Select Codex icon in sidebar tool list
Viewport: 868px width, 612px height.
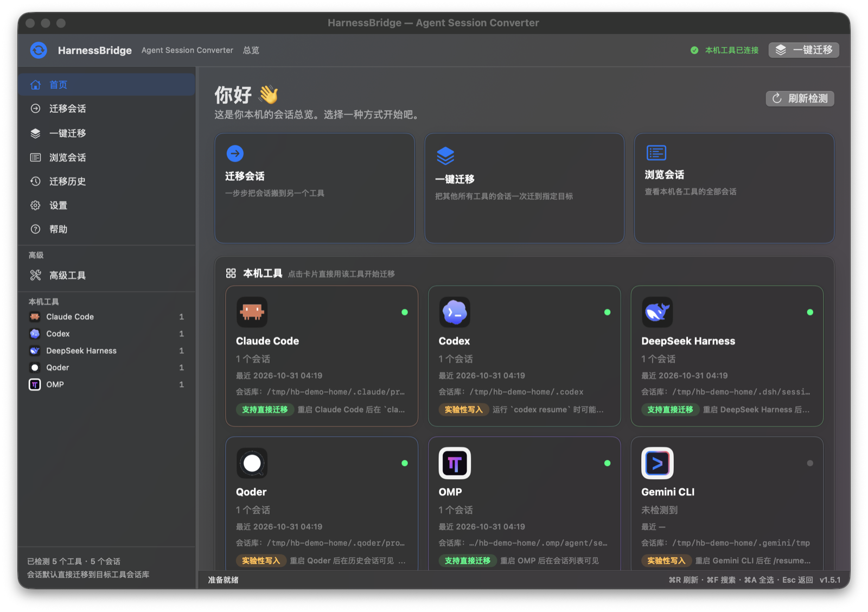pos(35,334)
